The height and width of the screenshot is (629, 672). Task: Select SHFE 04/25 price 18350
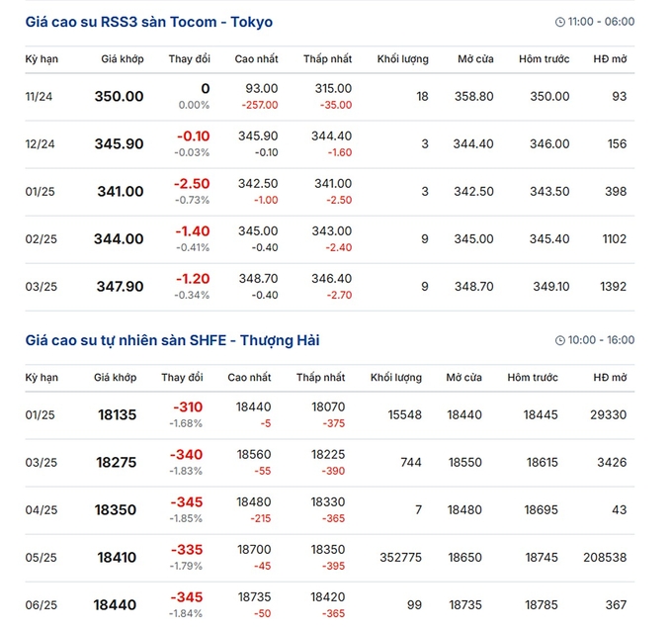coord(116,510)
